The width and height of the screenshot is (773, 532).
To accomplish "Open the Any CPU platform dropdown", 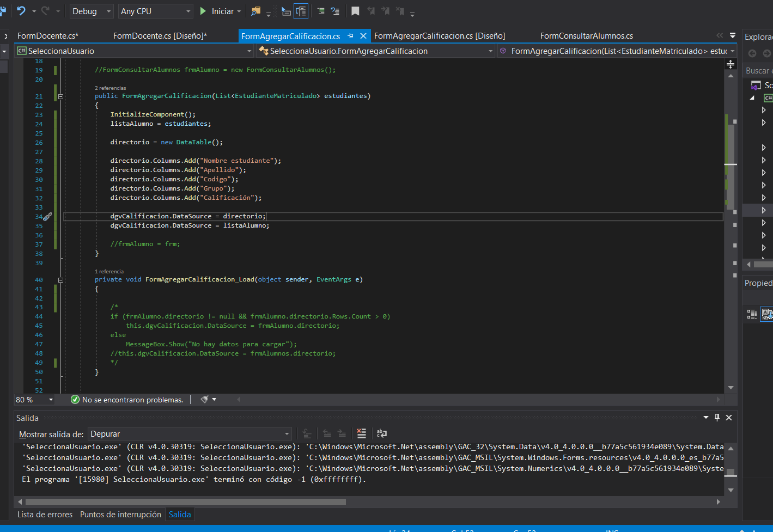I will click(156, 11).
